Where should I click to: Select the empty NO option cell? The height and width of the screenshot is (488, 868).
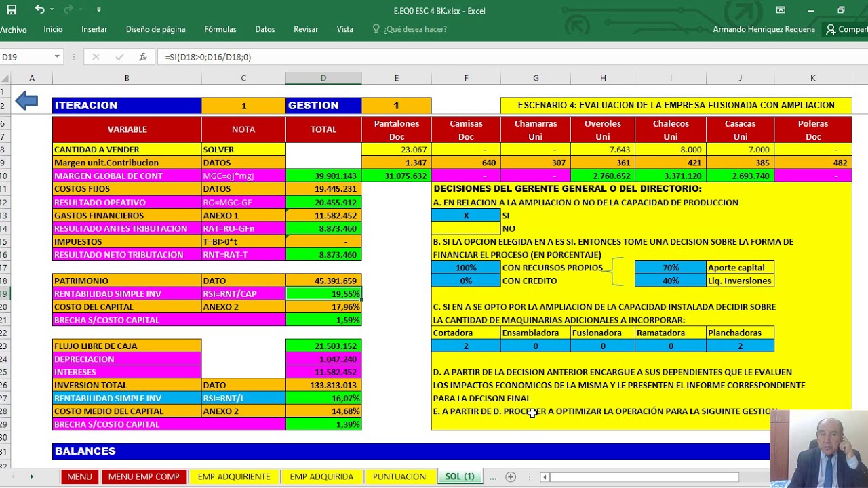(x=466, y=228)
